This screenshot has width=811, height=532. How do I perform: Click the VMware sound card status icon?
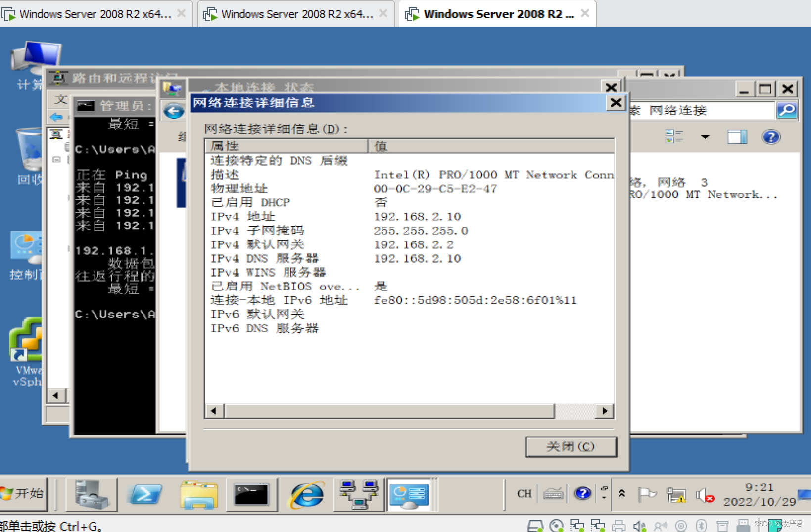(x=640, y=526)
